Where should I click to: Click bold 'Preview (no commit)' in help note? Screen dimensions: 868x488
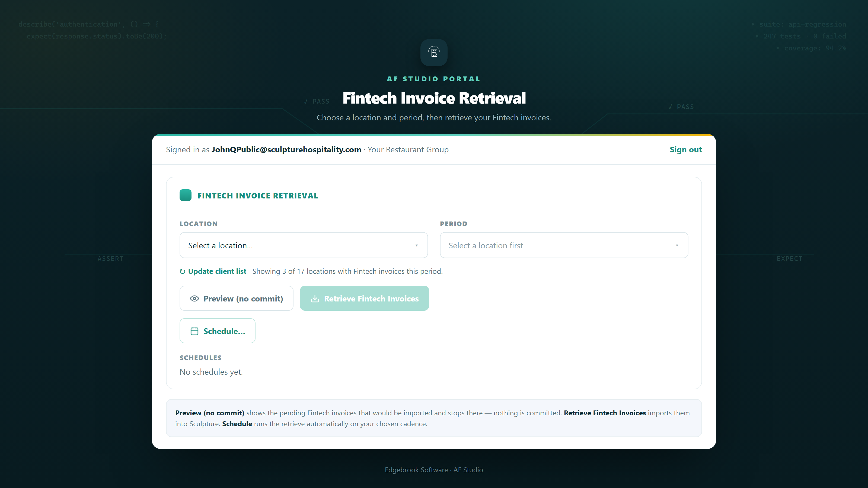210,413
